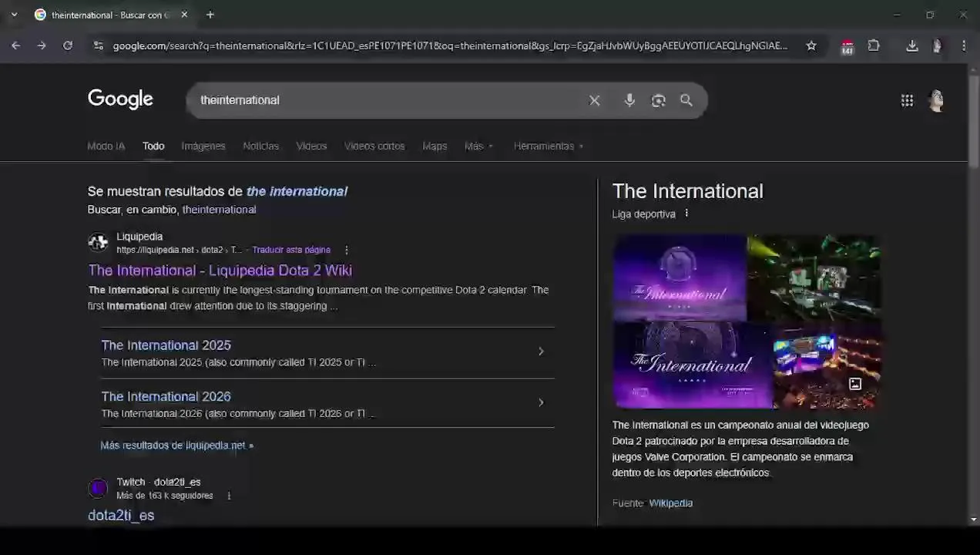The image size is (980, 555).
Task: Click the page vertical scrollbar
Action: (x=974, y=120)
